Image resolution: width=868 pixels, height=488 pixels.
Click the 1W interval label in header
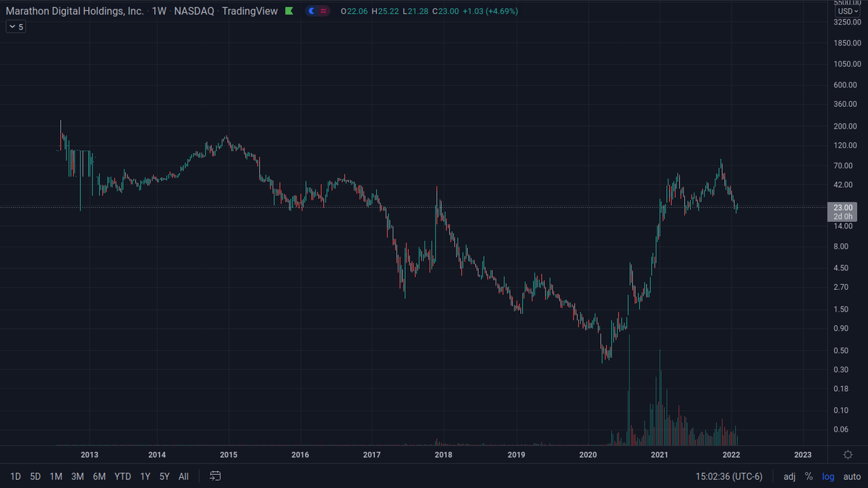159,12
